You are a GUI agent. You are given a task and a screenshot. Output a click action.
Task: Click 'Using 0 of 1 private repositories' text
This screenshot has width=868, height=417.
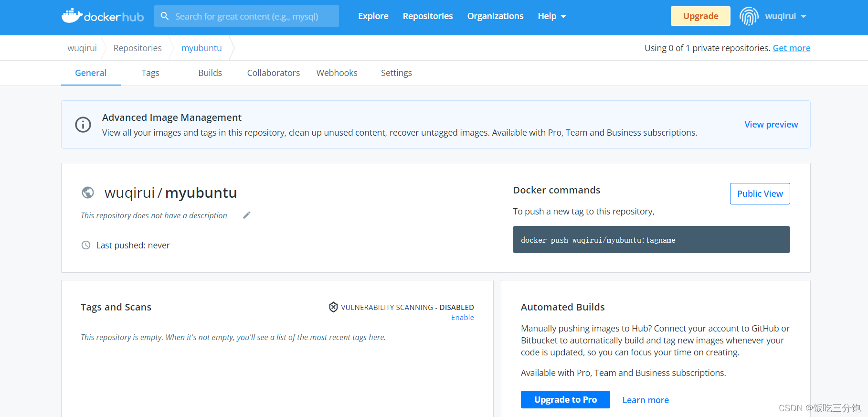[x=708, y=48]
